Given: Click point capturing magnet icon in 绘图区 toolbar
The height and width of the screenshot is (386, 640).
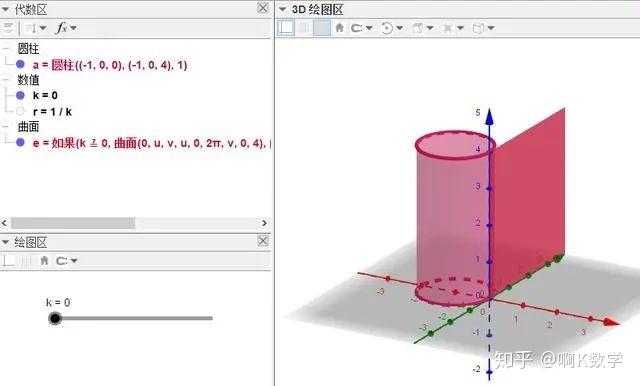Looking at the screenshot, I should click(61, 261).
